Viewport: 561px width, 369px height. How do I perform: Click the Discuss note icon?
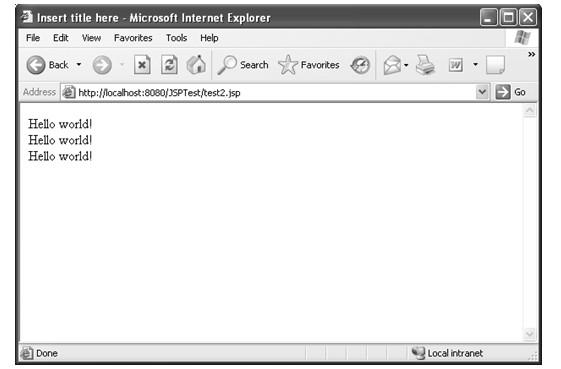496,65
